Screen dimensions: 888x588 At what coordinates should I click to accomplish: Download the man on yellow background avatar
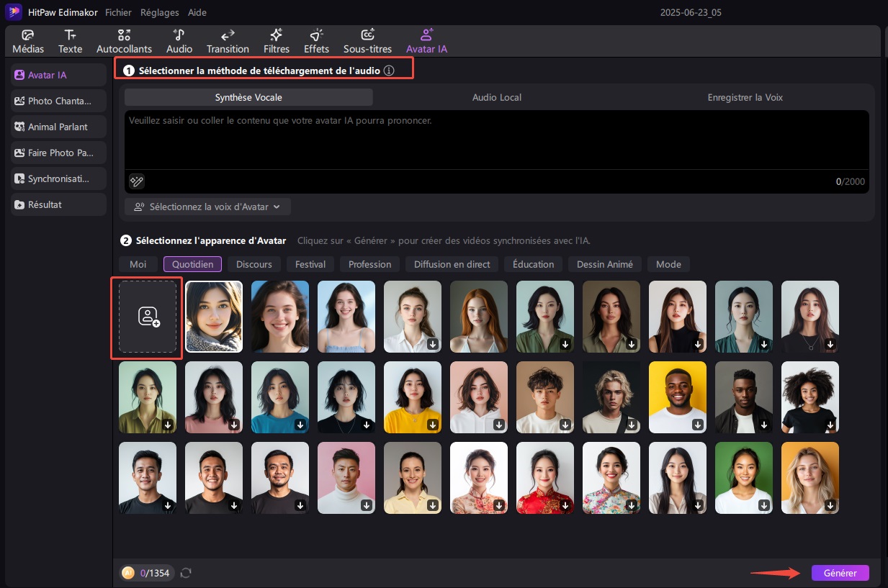(698, 425)
